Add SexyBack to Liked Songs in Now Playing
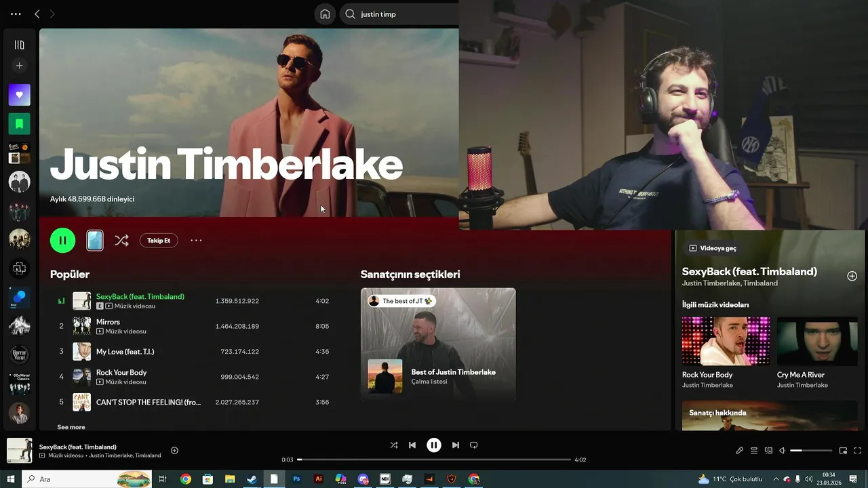The image size is (868, 488). [852, 276]
